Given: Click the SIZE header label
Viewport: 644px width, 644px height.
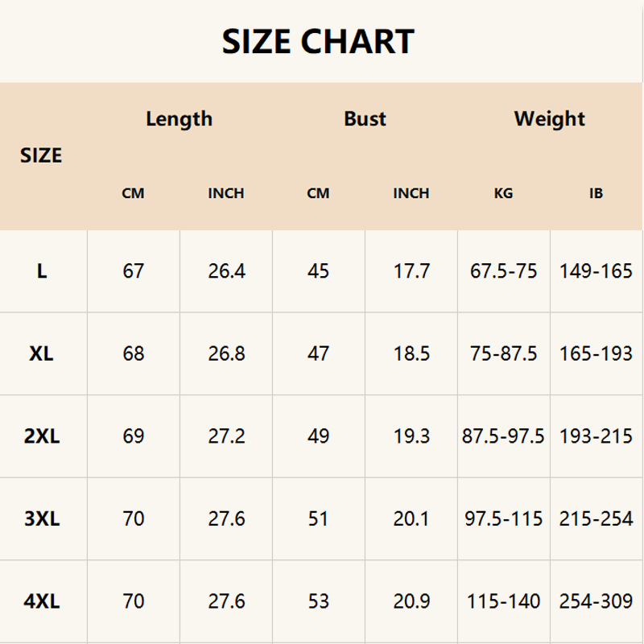Looking at the screenshot, I should point(41,155).
